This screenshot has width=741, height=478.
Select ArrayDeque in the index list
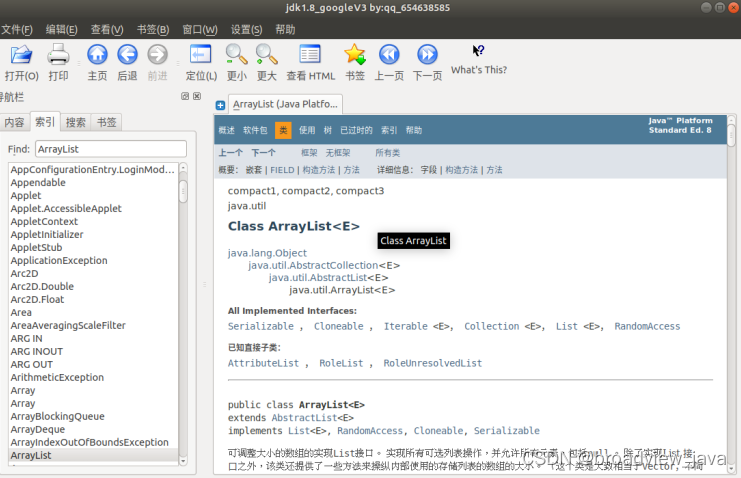(94, 429)
